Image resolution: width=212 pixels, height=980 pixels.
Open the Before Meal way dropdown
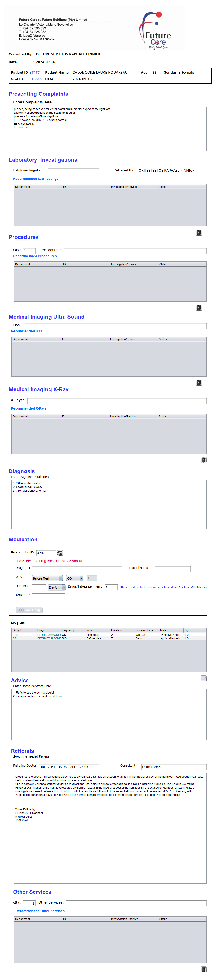[x=47, y=578]
